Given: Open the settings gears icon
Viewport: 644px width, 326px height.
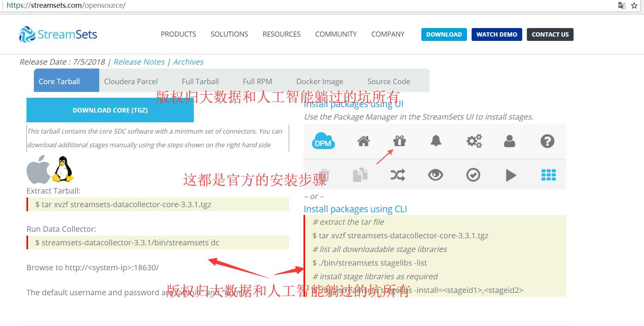Looking at the screenshot, I should (x=474, y=141).
